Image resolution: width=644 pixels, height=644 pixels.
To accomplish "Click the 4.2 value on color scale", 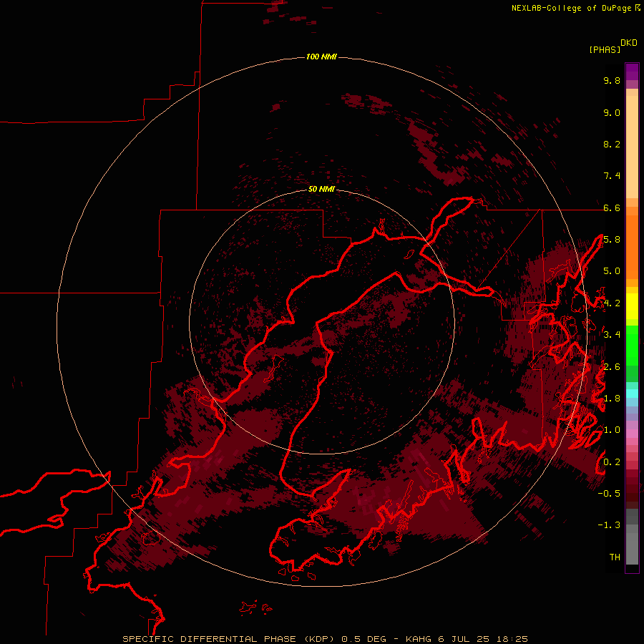I will pos(612,303).
